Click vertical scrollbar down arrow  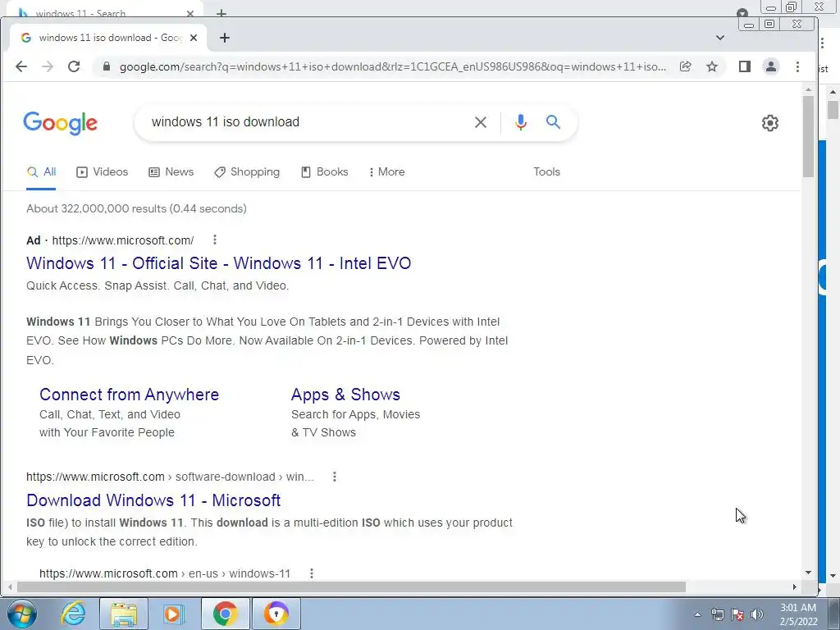(x=808, y=573)
